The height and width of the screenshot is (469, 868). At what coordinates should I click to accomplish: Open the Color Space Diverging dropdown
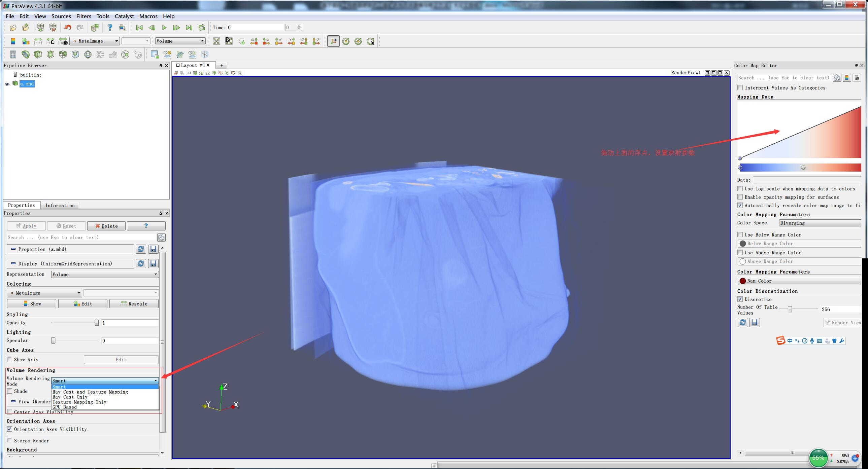pyautogui.click(x=820, y=223)
